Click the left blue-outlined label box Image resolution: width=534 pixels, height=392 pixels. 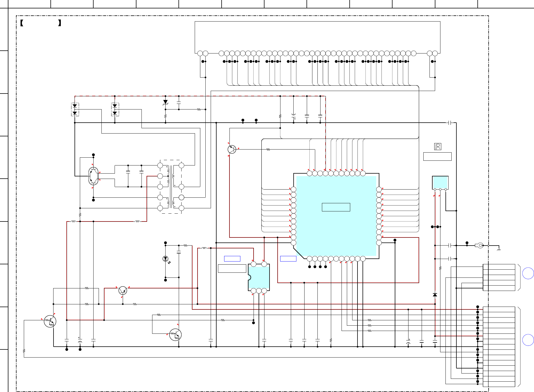[232, 259]
